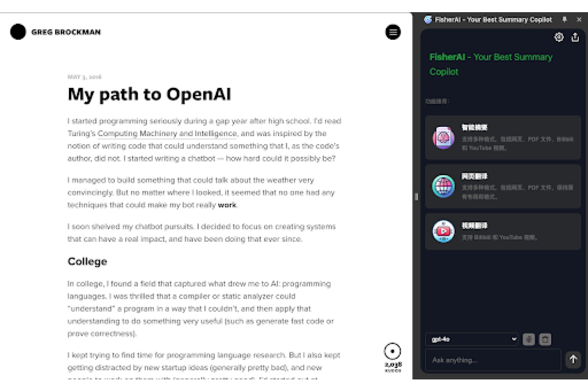Click the kudos count number below circle
588x392 pixels.
click(x=393, y=365)
